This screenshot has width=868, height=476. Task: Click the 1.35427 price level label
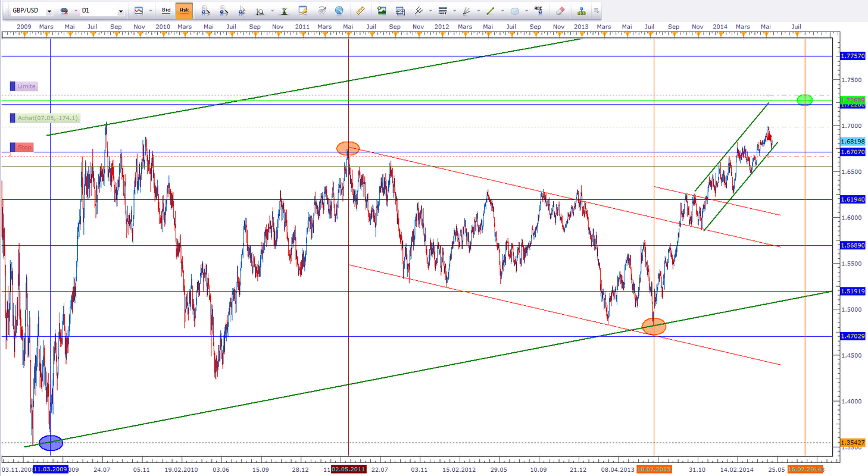click(x=853, y=443)
